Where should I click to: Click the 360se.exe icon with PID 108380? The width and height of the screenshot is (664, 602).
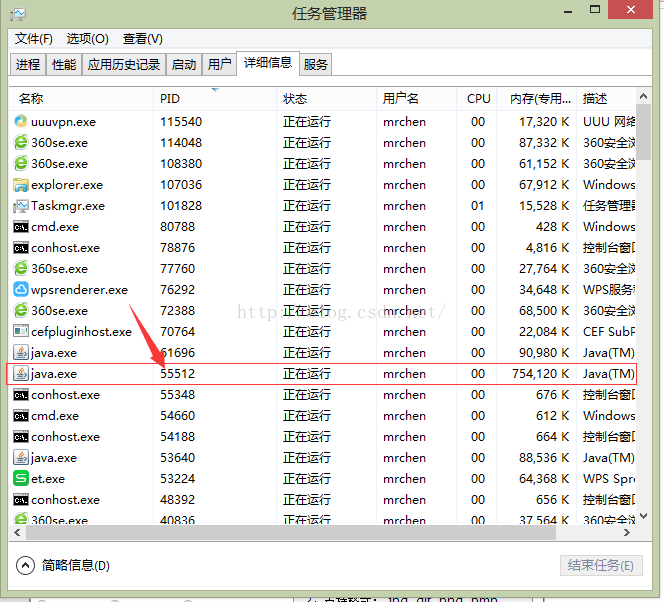(x=21, y=163)
